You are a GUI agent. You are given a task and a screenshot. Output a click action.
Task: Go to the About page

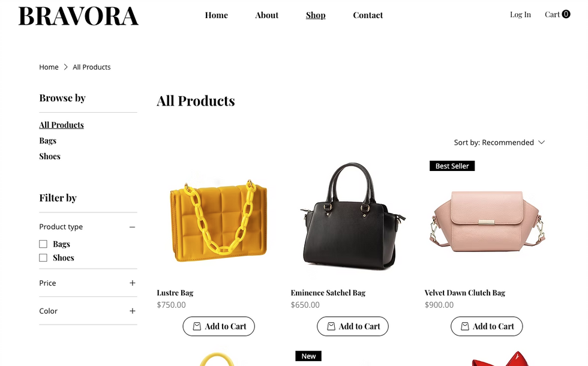pyautogui.click(x=266, y=15)
